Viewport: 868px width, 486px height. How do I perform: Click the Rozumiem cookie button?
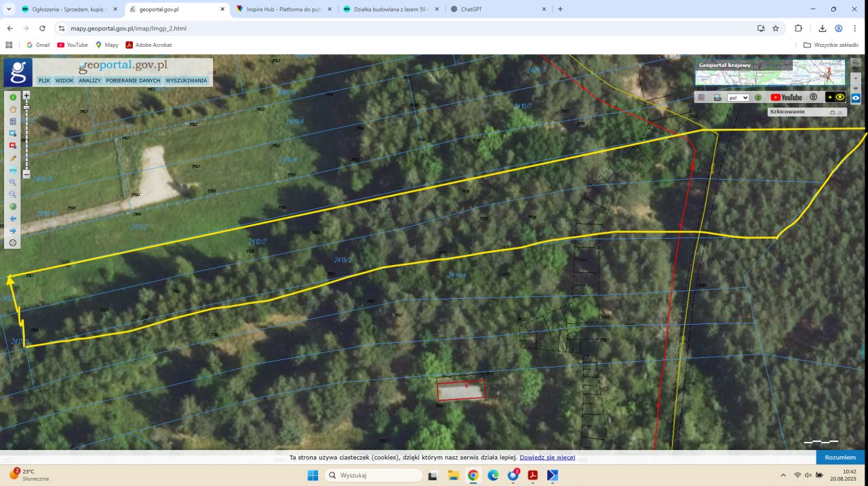(840, 458)
